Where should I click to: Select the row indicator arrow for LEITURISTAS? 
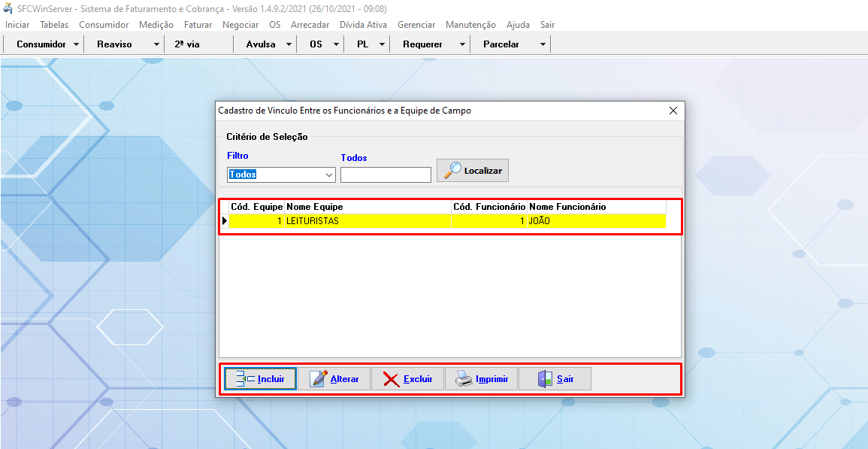[224, 221]
